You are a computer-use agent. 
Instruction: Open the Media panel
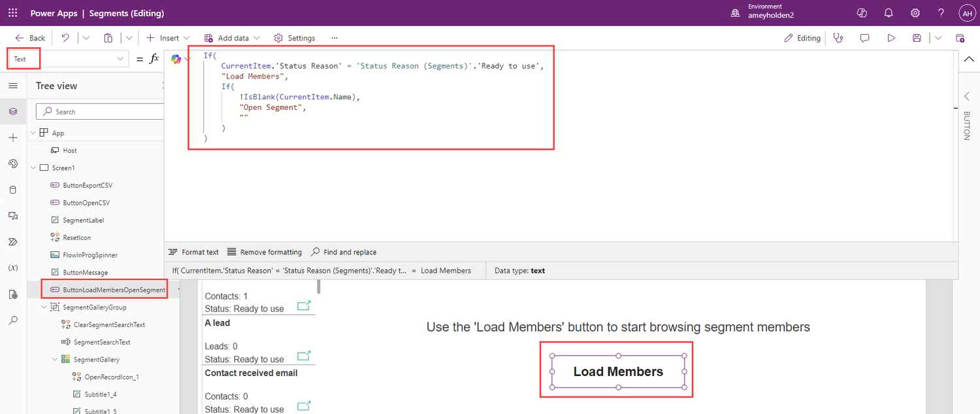coord(13,216)
